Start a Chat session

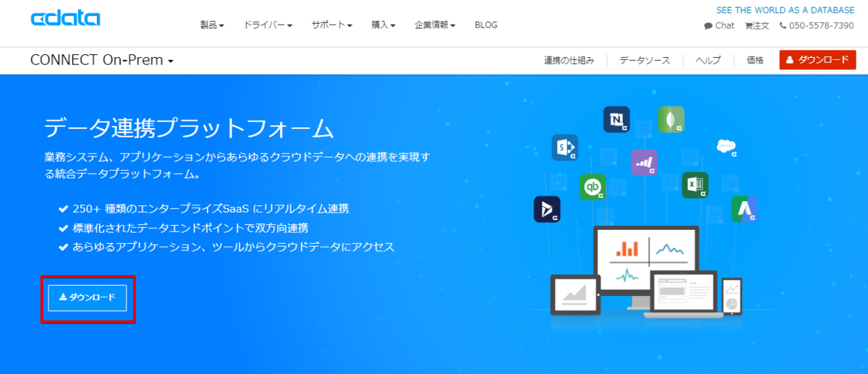pos(719,25)
